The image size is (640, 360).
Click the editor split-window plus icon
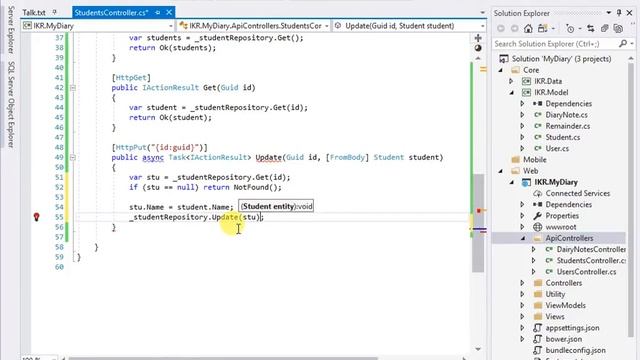[478, 38]
